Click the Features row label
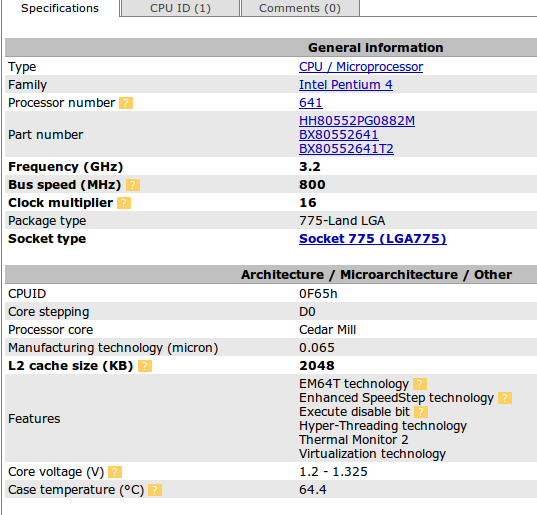 click(34, 419)
